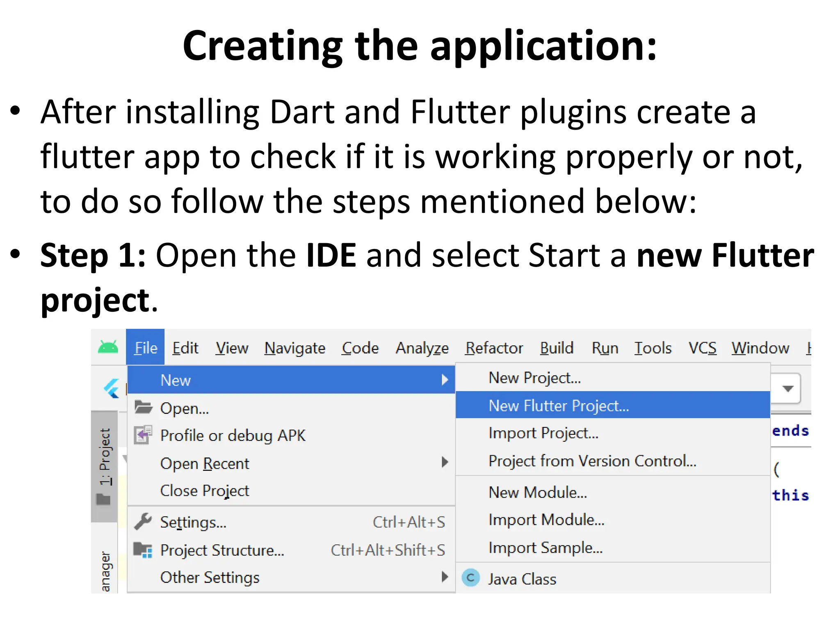This screenshot has height=630, width=840.
Task: Expand the New submenu arrow
Action: click(x=445, y=380)
